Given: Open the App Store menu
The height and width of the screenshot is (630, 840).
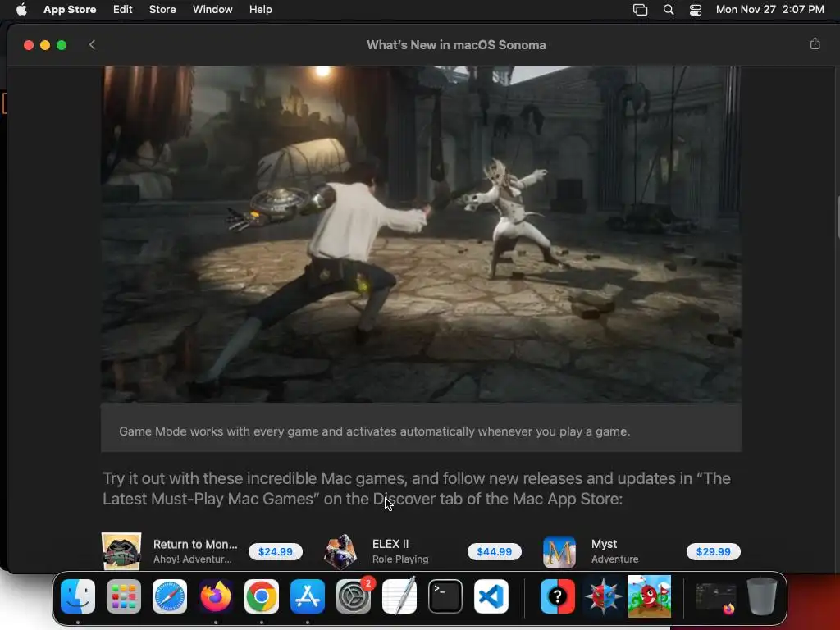Looking at the screenshot, I should tap(70, 9).
